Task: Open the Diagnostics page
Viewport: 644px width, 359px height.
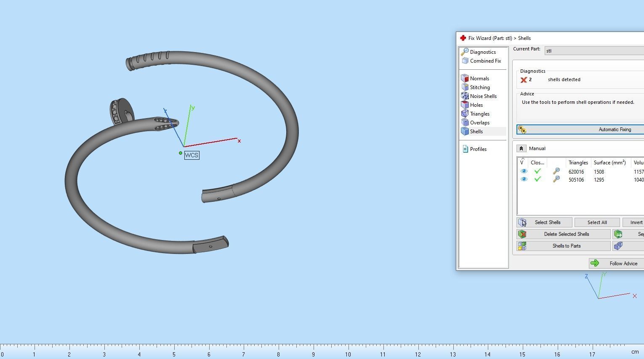Action: pos(482,52)
